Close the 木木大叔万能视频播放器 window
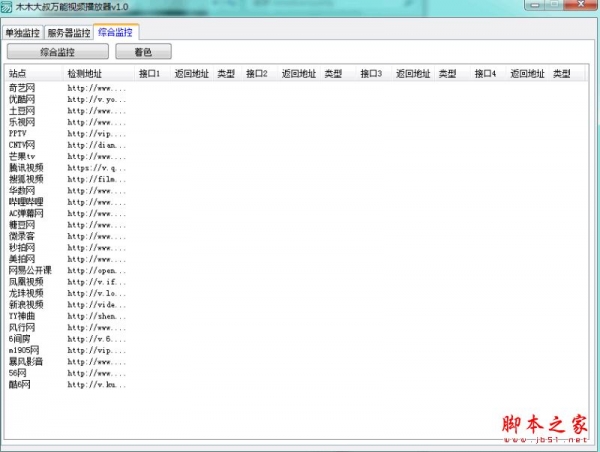 (x=580, y=5)
